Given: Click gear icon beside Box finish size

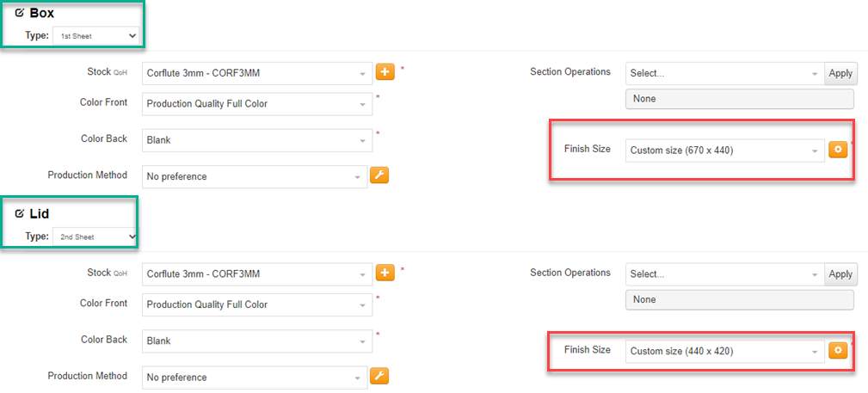Looking at the screenshot, I should [x=837, y=150].
